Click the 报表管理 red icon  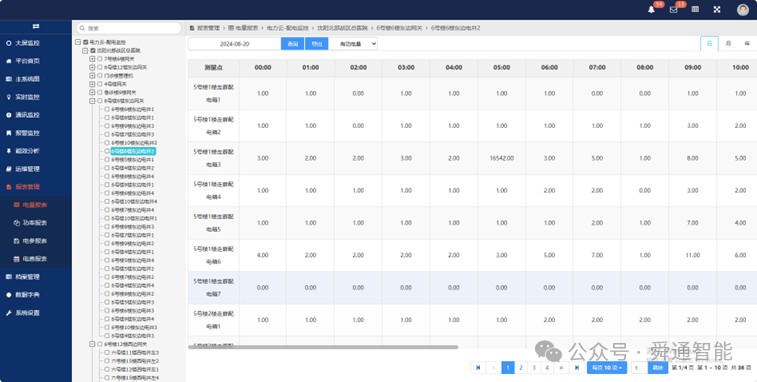(x=8, y=187)
